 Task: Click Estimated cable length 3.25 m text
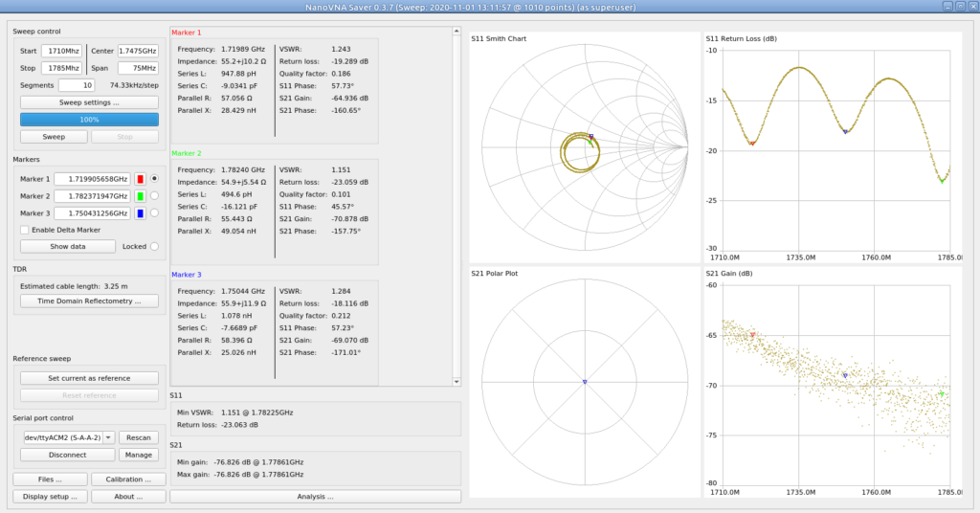click(74, 286)
